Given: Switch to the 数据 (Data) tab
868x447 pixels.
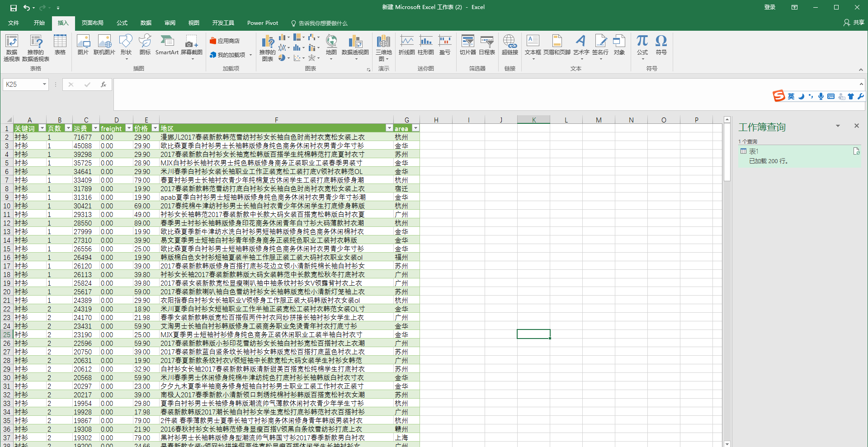Looking at the screenshot, I should point(146,23).
